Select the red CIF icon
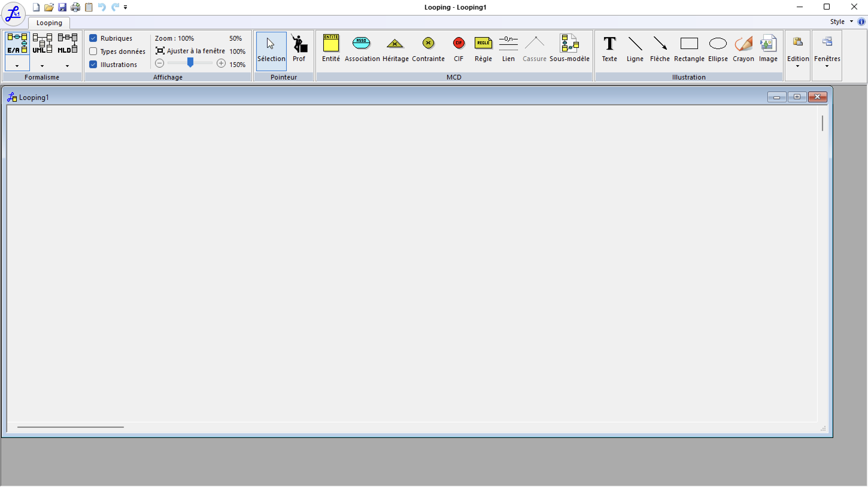Image resolution: width=868 pixels, height=487 pixels. pos(458,43)
